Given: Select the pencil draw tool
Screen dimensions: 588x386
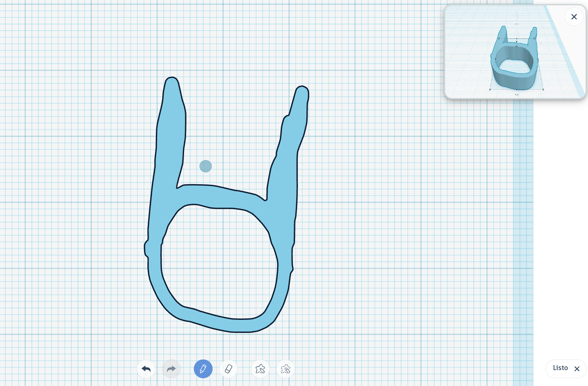Looking at the screenshot, I should pyautogui.click(x=203, y=369).
